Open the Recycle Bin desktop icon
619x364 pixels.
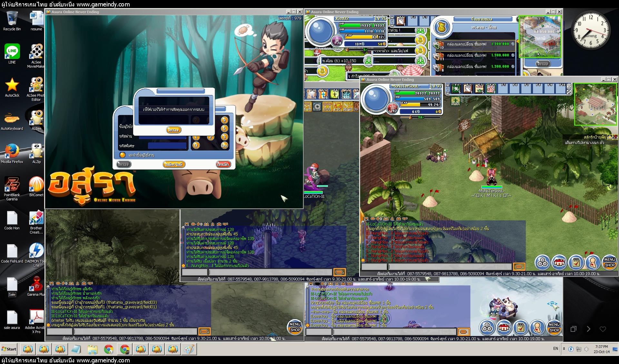click(12, 21)
